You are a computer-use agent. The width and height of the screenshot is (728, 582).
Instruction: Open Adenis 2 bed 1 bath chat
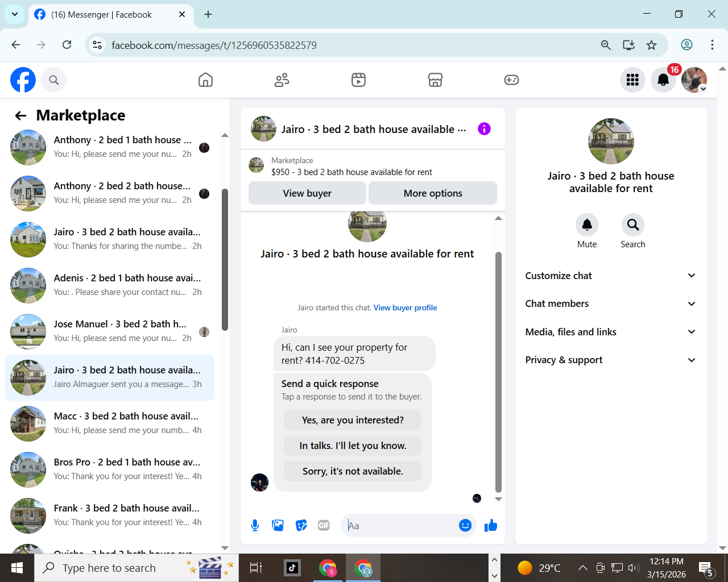tap(110, 285)
